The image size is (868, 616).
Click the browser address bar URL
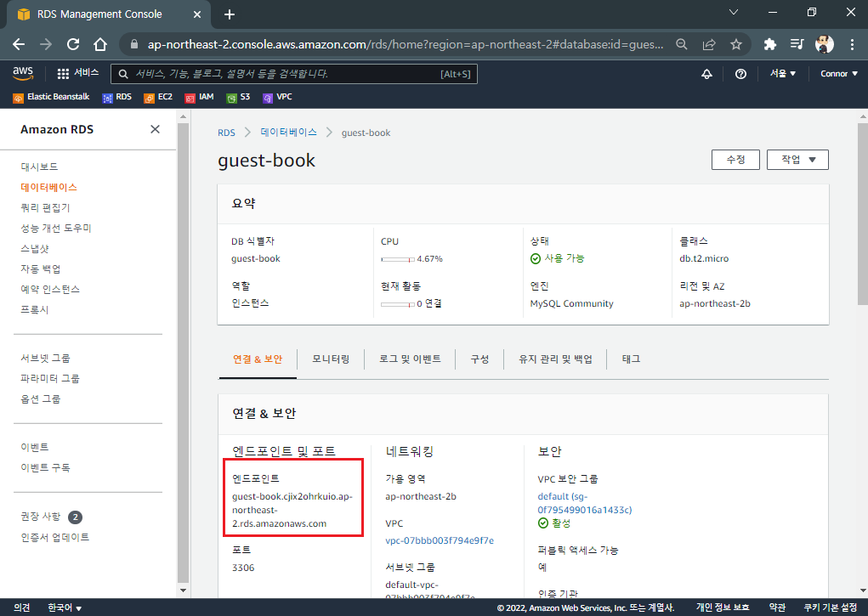406,44
